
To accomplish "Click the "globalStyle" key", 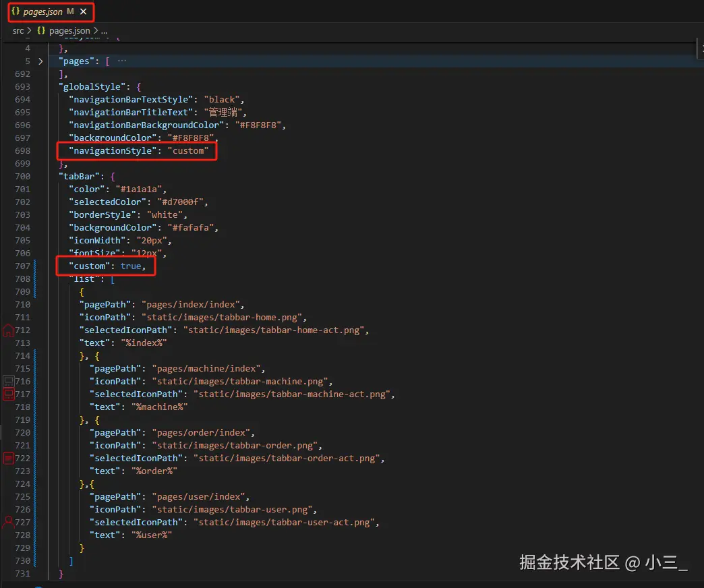I will coord(92,86).
